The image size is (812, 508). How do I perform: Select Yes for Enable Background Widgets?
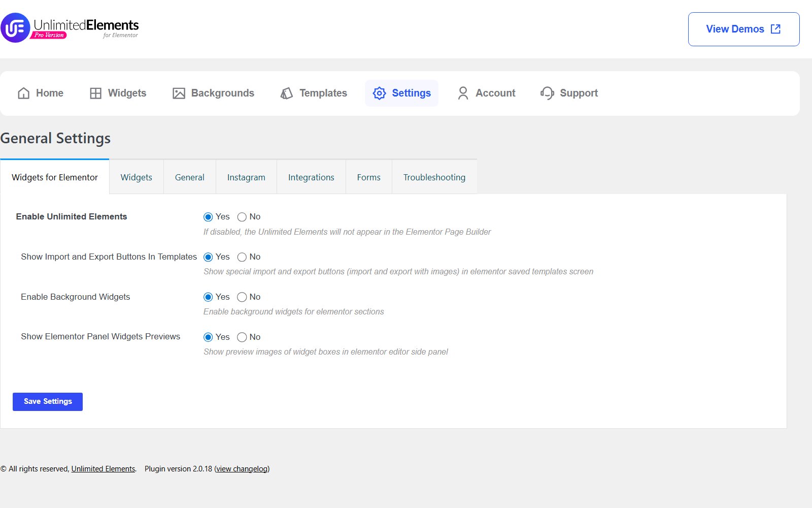tap(208, 297)
